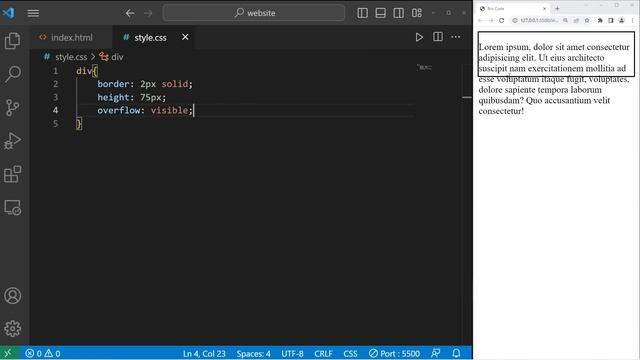Click the 'solid' value on line 2
Image resolution: width=640 pixels, height=360 pixels.
point(175,84)
